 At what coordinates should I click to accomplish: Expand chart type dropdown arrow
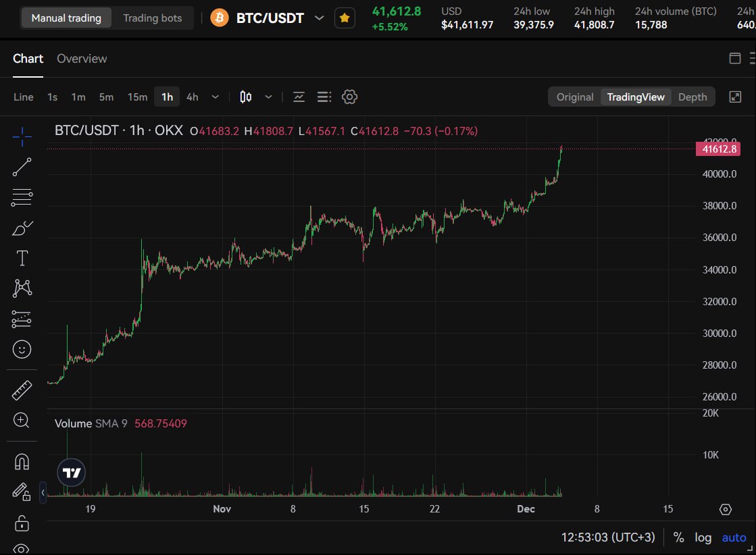click(269, 97)
